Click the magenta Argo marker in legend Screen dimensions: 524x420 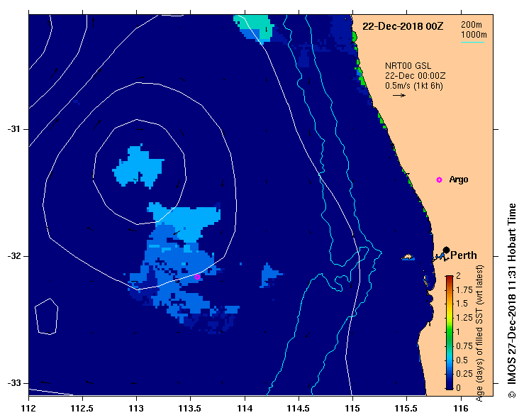pos(439,180)
